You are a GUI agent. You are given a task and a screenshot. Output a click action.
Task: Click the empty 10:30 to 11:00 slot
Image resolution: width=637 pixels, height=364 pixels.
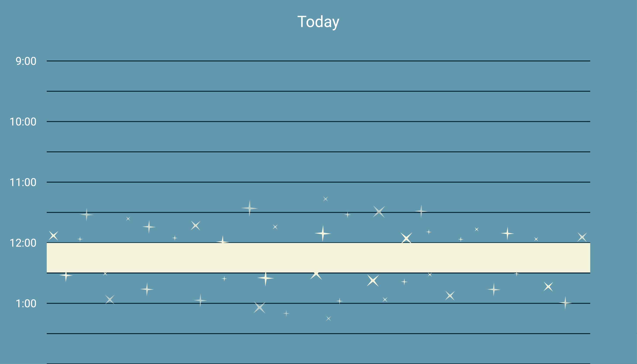(x=318, y=167)
